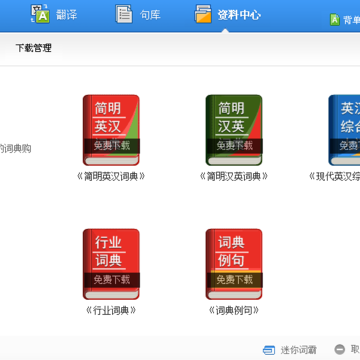Viewport: 360px width, 360px height.
Task: Click the gray minus icon beside 取
Action: (340, 349)
